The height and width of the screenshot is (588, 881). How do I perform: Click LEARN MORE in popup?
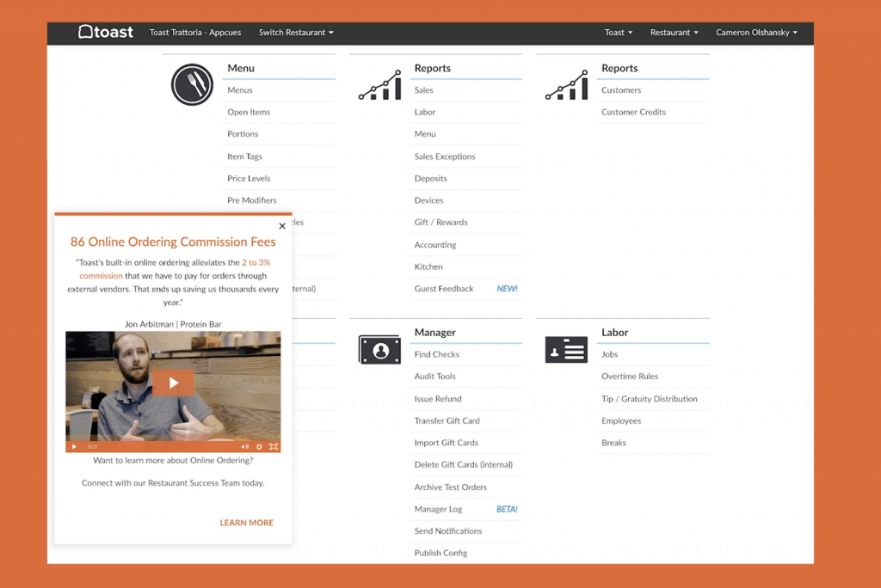pos(247,523)
